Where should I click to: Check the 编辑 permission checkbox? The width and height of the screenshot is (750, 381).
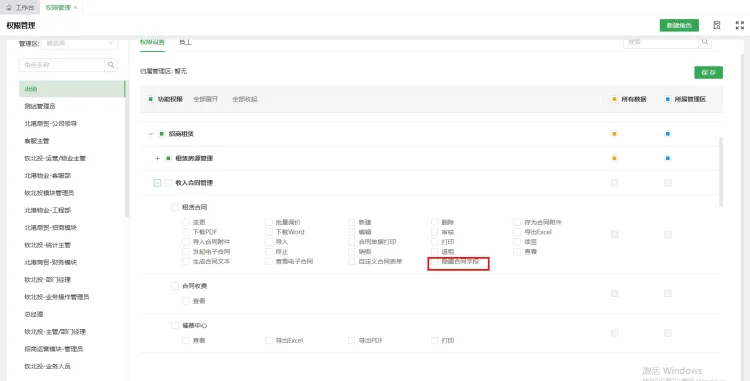[352, 232]
